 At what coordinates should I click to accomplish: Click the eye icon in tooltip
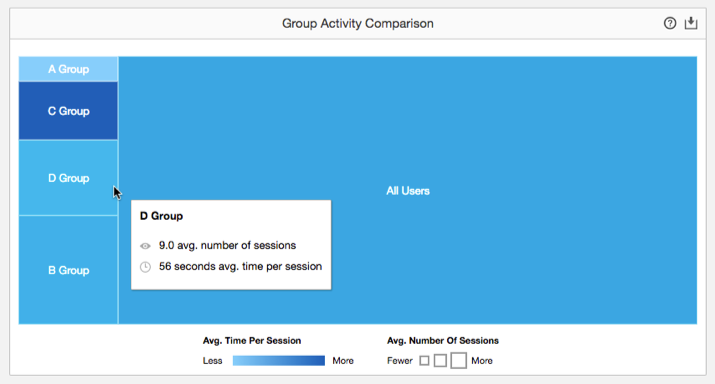coord(145,246)
